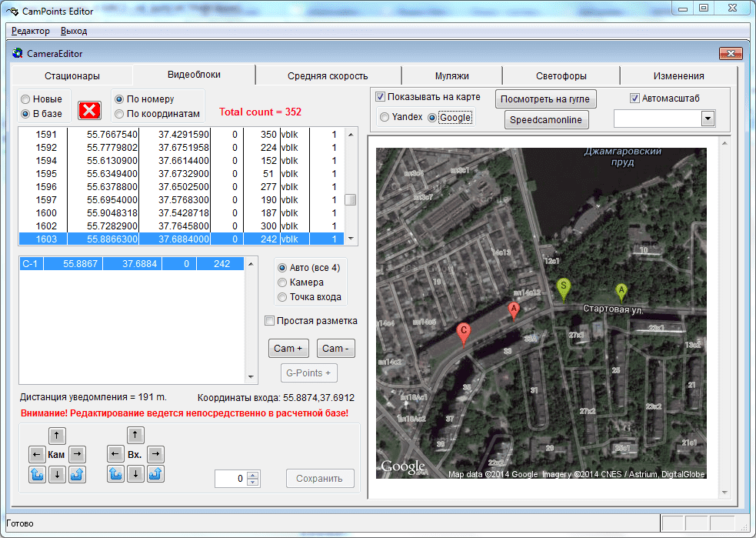The image size is (756, 538).
Task: Switch to the Видеоблоки tab
Action: point(194,75)
